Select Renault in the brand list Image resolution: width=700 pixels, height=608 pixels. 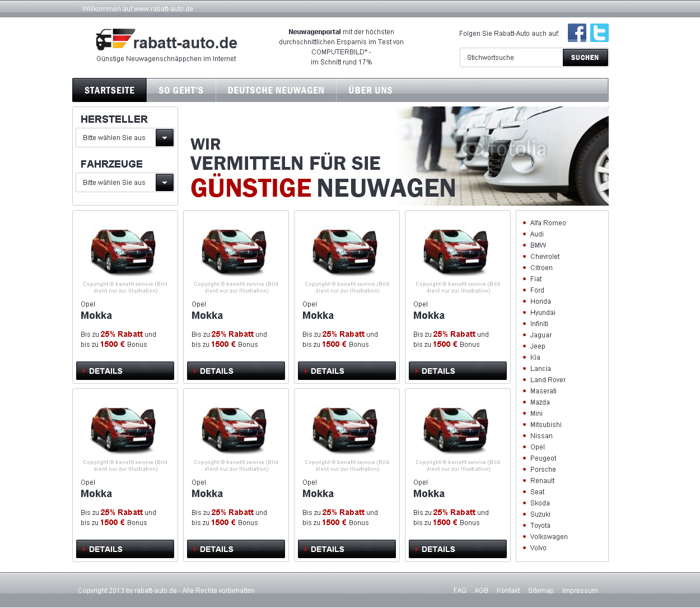pos(543,481)
